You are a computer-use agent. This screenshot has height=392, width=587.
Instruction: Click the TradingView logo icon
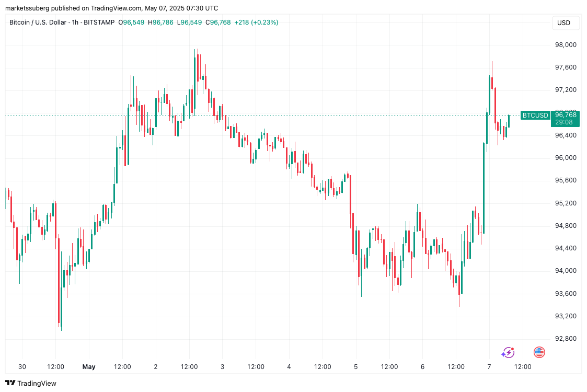coord(10,383)
